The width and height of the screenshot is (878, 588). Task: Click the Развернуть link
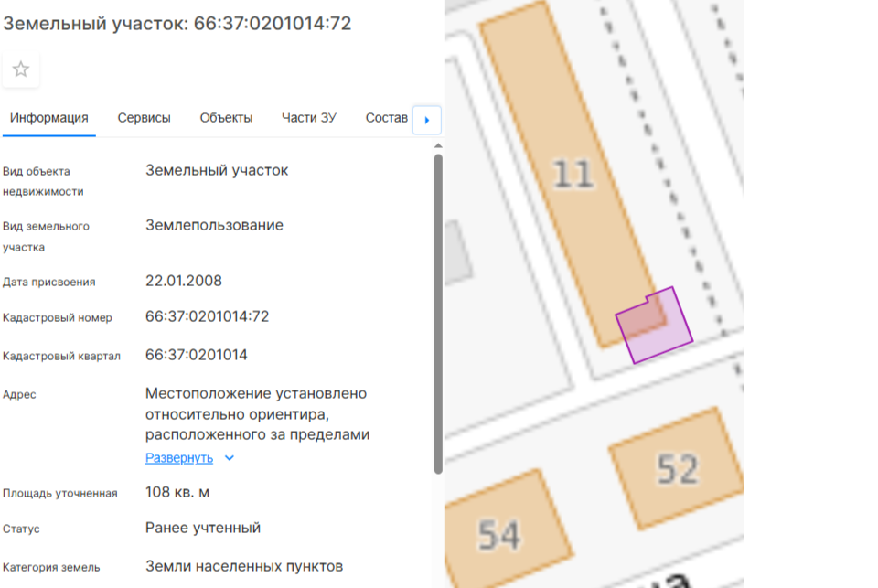(x=179, y=458)
